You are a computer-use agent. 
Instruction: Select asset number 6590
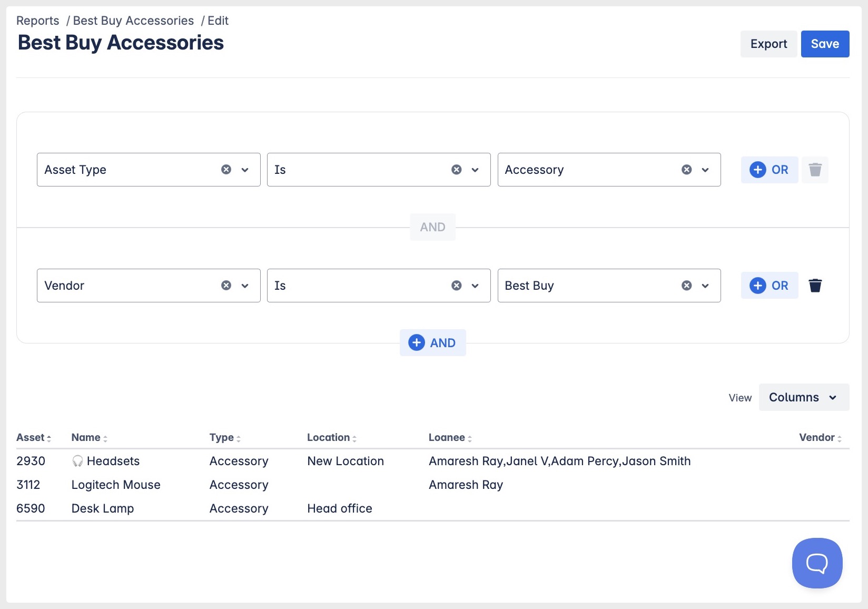coord(31,509)
